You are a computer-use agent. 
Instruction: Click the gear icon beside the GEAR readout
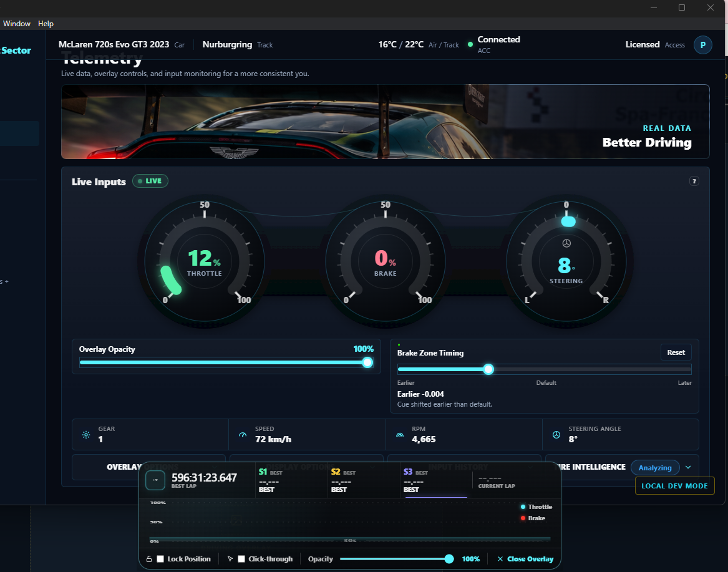[86, 435]
